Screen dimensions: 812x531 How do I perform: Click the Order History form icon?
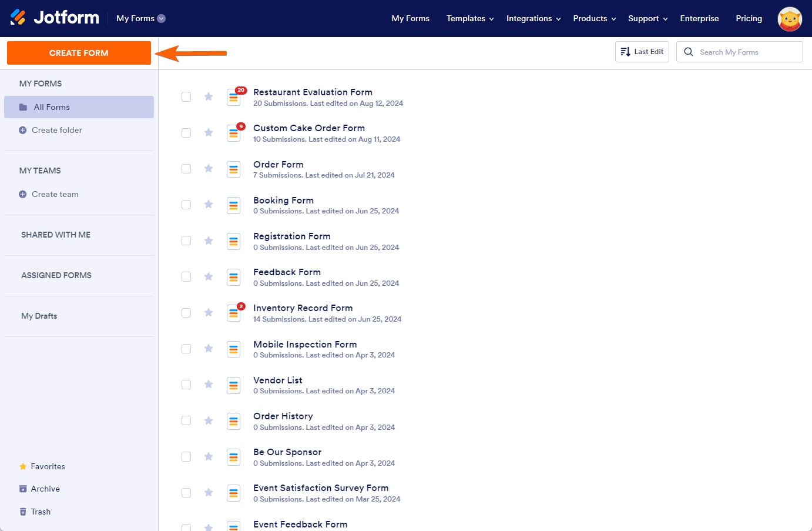(x=234, y=421)
